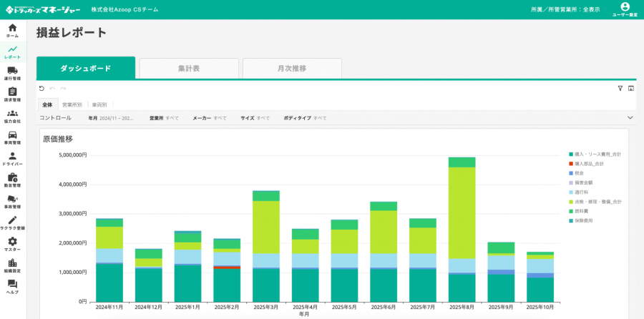Switch to the 月次推移 tab

(292, 69)
